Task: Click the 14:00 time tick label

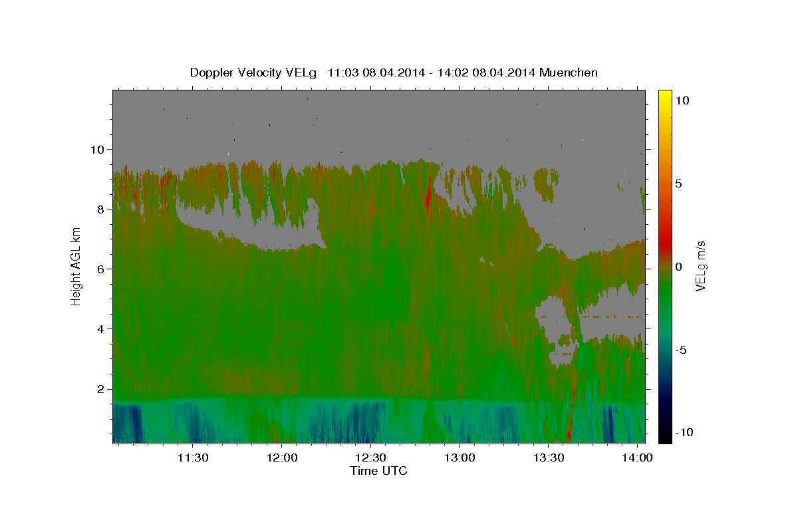Action: pos(637,458)
